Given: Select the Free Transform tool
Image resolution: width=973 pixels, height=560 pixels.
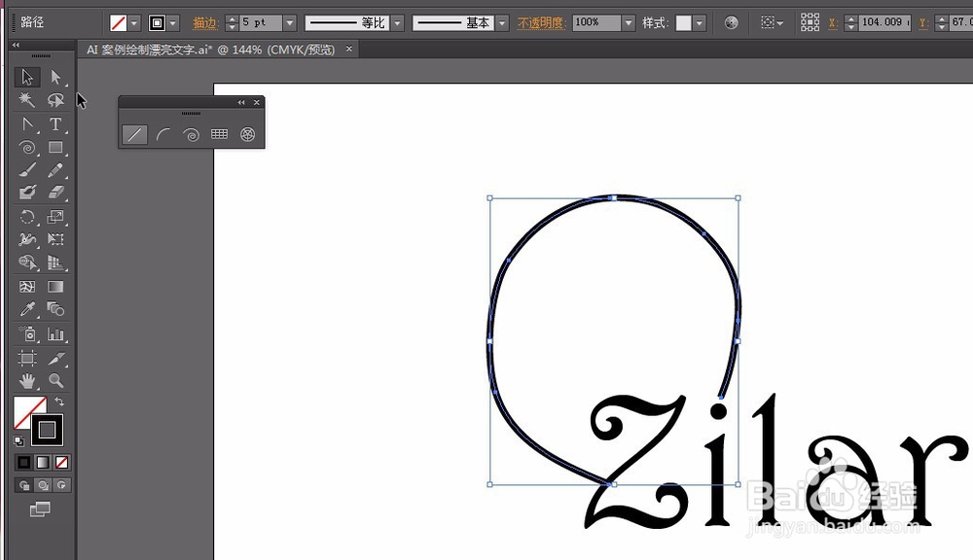Looking at the screenshot, I should 55,239.
